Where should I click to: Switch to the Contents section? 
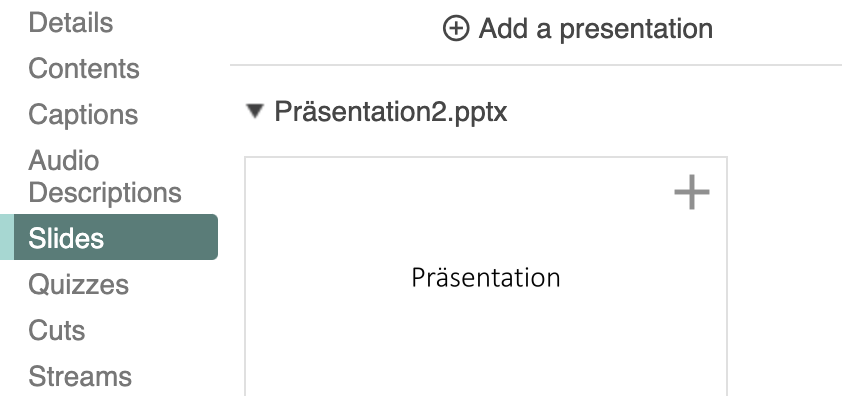point(84,68)
